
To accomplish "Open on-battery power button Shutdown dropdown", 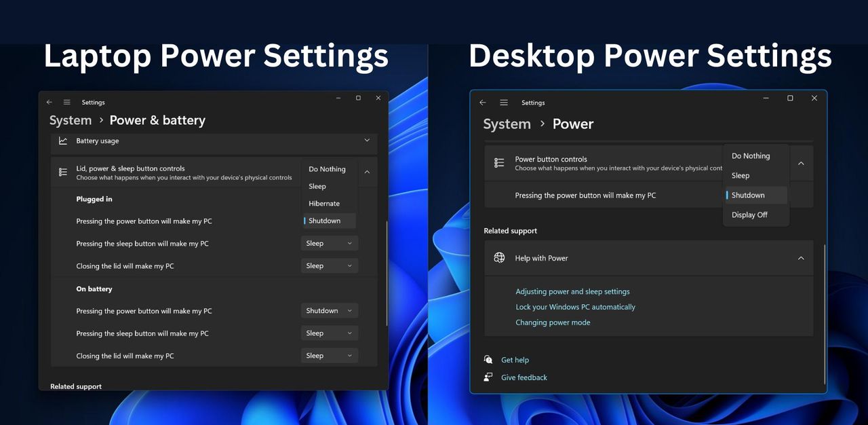I will click(x=330, y=311).
